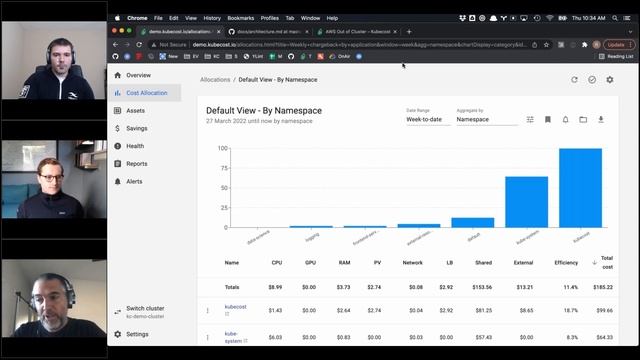Go to Savings page

click(x=136, y=128)
